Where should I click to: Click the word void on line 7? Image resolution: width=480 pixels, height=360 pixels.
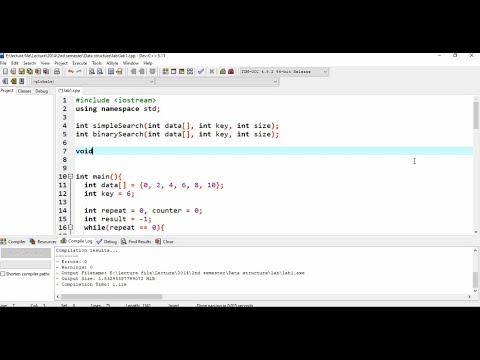(x=84, y=151)
